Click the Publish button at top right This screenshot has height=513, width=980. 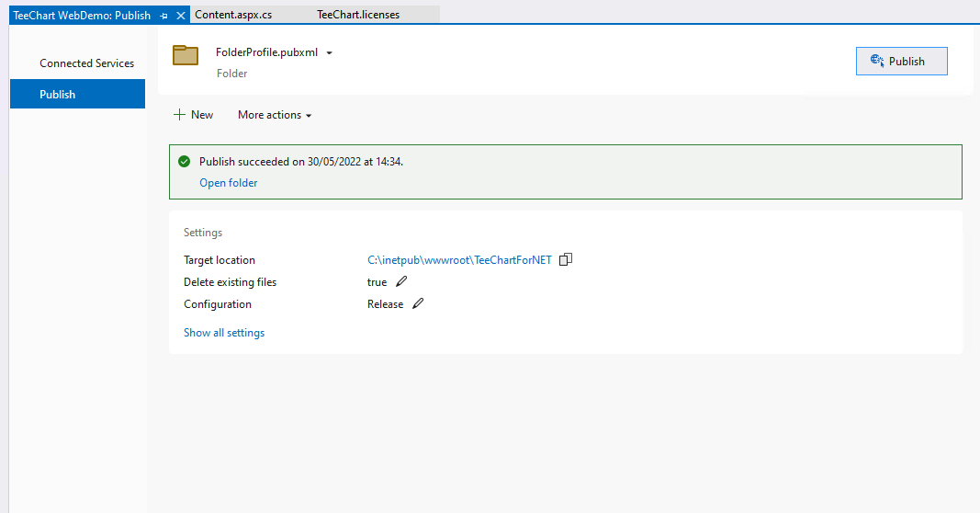pyautogui.click(x=901, y=62)
